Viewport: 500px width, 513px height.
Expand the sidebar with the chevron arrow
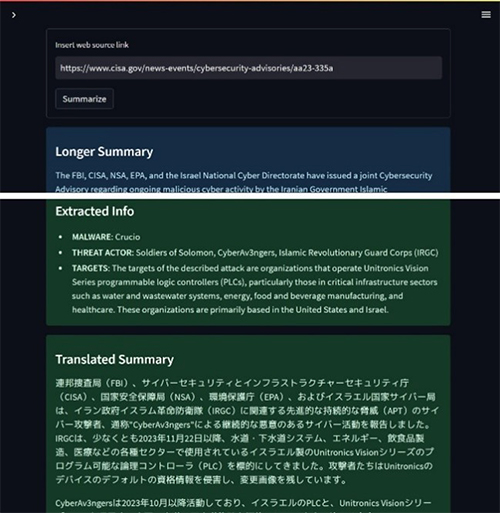pos(14,15)
